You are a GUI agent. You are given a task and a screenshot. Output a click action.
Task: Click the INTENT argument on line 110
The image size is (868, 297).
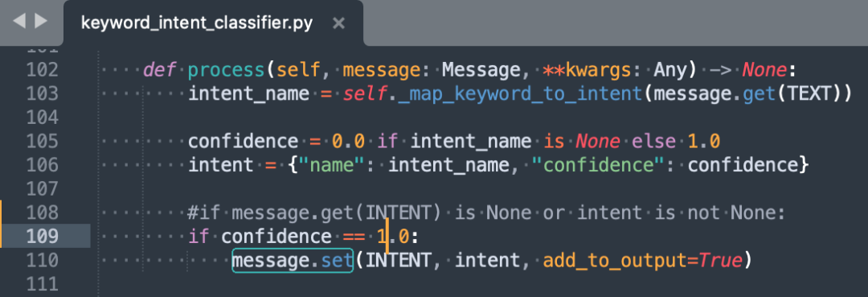click(x=398, y=261)
